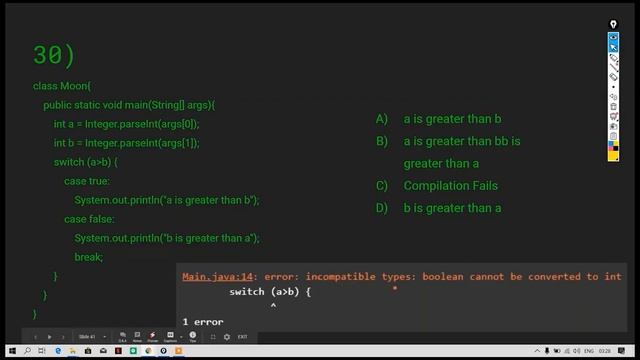This screenshot has height=360, width=640.
Task: Go to the previous slide arrow
Action: 36,337
